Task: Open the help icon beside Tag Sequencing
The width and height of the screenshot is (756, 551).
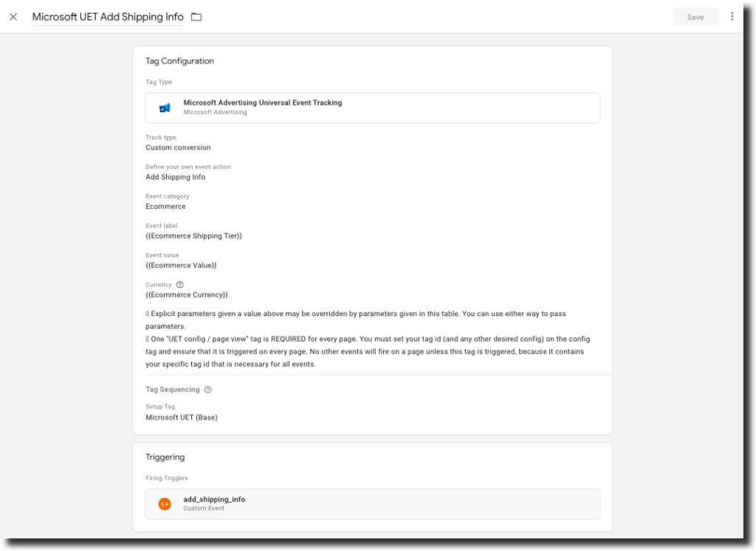Action: pos(207,390)
